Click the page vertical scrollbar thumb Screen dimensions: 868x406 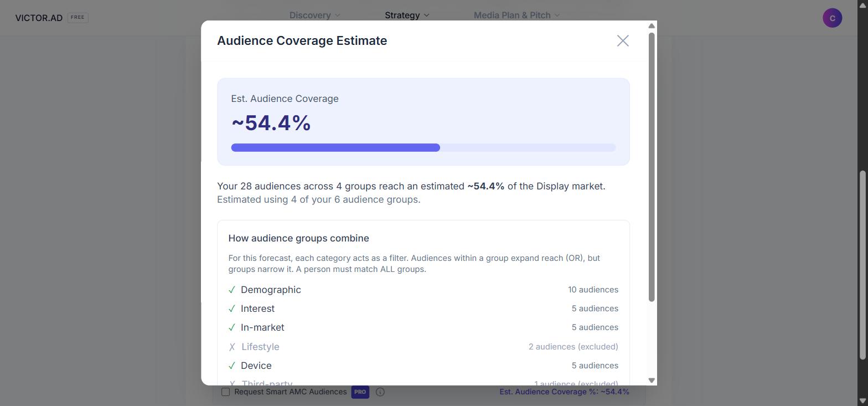(x=862, y=265)
